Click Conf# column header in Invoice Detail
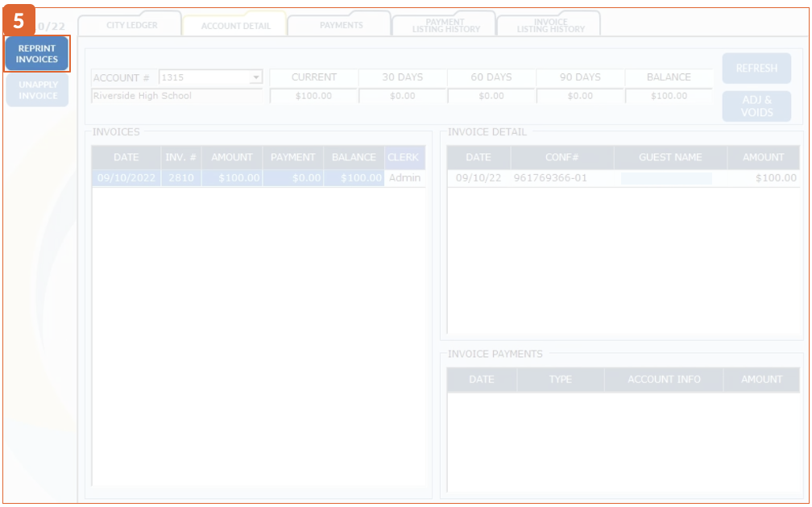Screen dimensions: 812x507 tap(561, 157)
